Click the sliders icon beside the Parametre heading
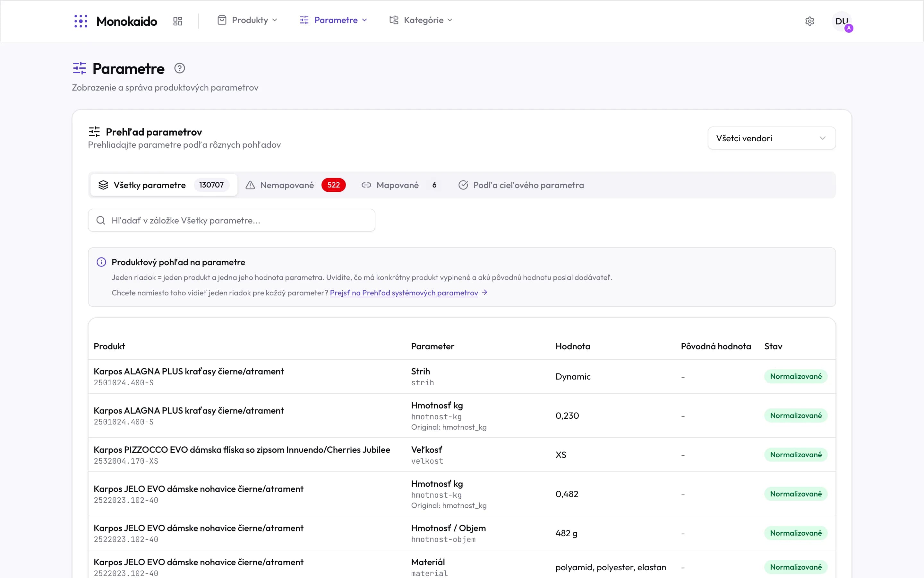Screen dimensions: 924x578 pyautogui.click(x=80, y=68)
